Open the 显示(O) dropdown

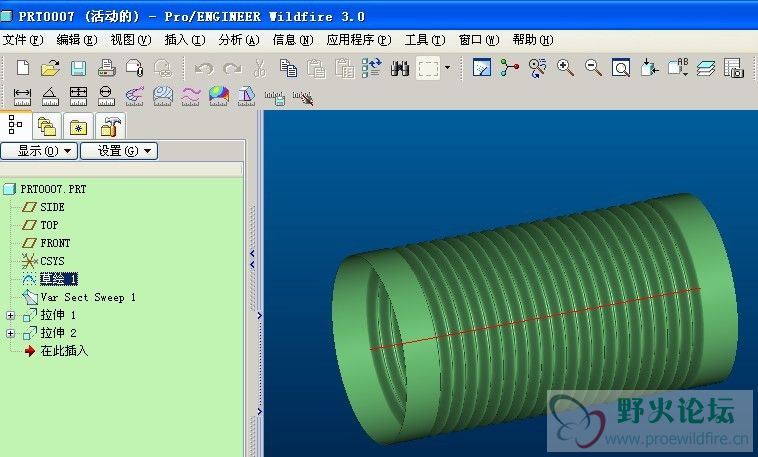pyautogui.click(x=39, y=151)
